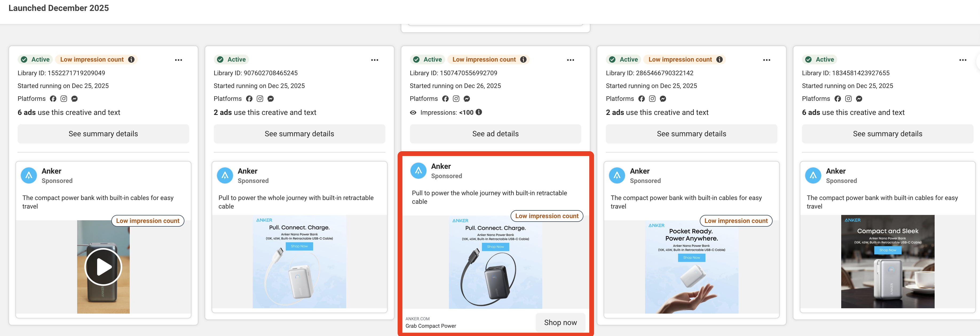980x336 pixels.
Task: Open three-dot menu on ad 907602708465245
Action: tap(374, 60)
